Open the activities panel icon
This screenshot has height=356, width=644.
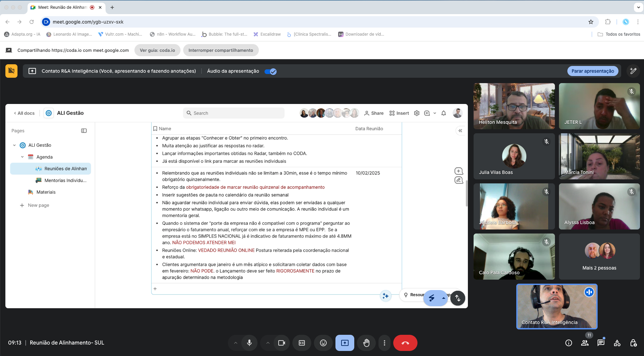pos(617,343)
